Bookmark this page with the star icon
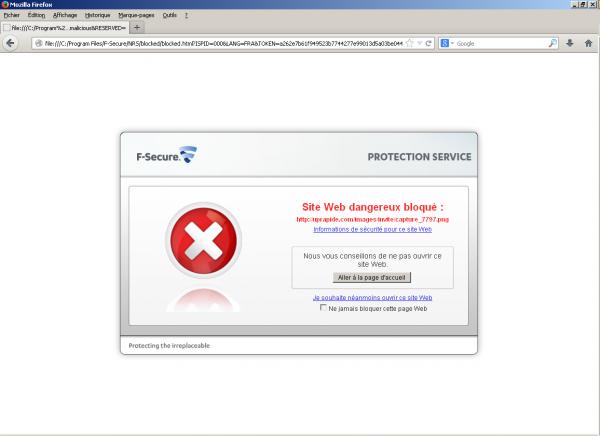Screen dimensions: 600x436 [410, 43]
